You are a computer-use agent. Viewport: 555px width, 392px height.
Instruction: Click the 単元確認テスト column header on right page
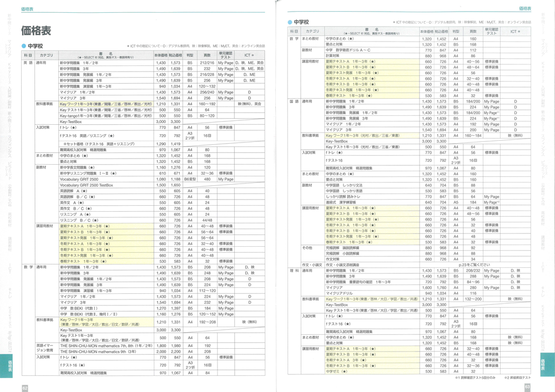[491, 31]
